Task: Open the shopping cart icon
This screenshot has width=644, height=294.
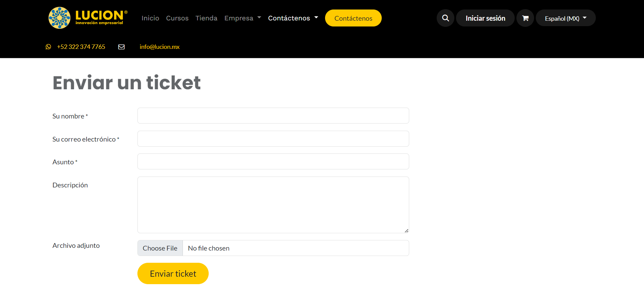Action: (x=525, y=18)
